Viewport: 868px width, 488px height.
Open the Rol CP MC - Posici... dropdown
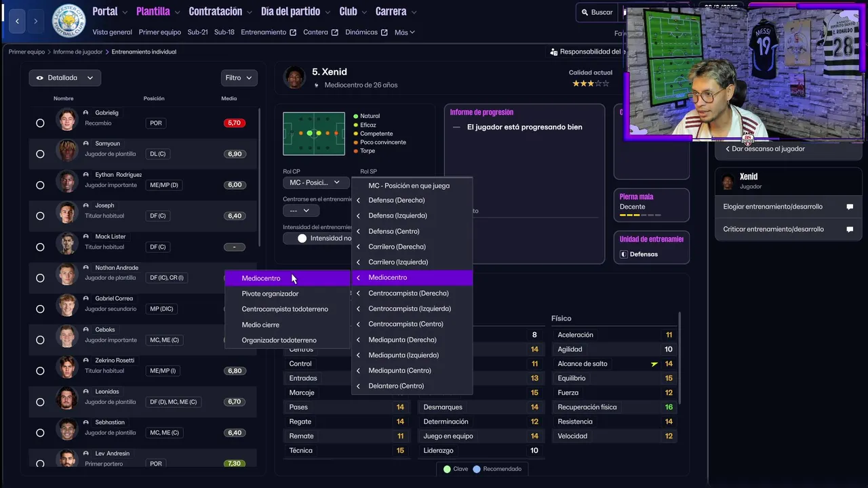click(315, 182)
